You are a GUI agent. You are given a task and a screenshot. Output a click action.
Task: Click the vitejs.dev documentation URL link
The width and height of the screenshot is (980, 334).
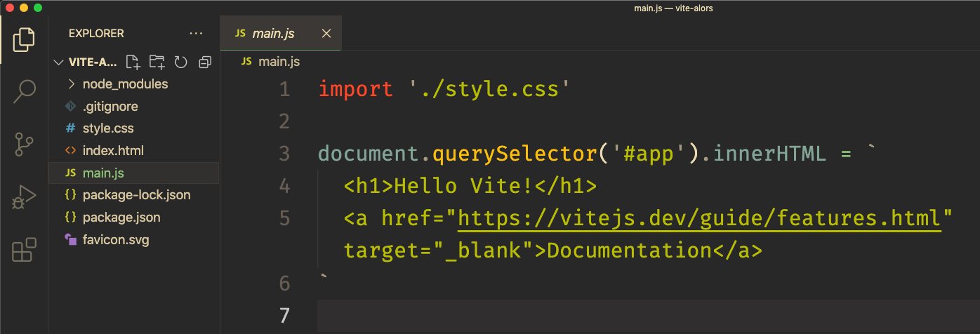(x=698, y=218)
